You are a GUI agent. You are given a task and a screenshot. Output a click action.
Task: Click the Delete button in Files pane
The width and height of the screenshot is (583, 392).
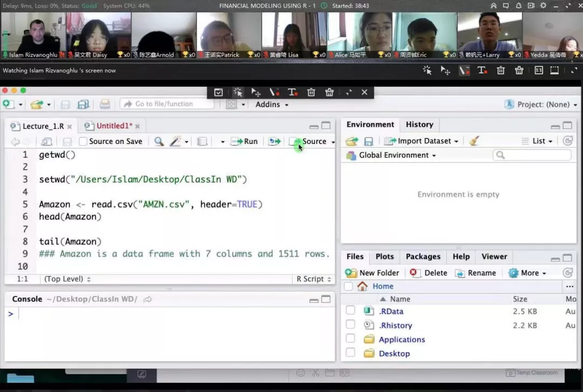[428, 273]
